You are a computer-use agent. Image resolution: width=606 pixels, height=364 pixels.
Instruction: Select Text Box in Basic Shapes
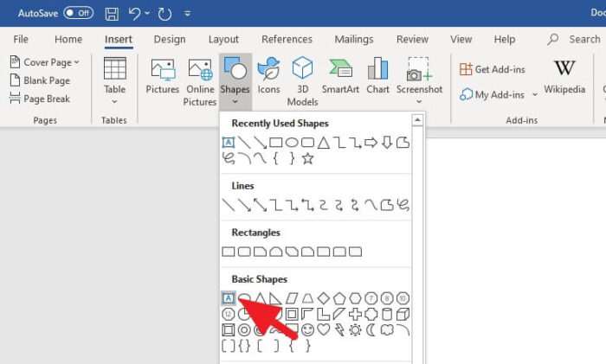click(229, 298)
